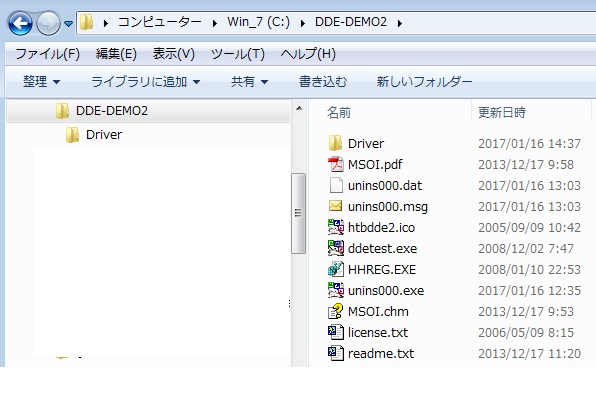Click DDE-DEMO2 breadcrumb in address bar

(x=351, y=22)
